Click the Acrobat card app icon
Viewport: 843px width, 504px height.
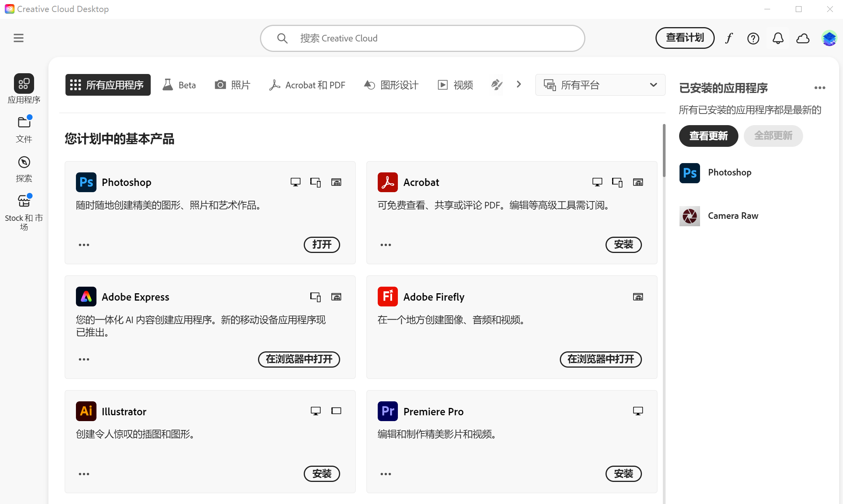pyautogui.click(x=388, y=182)
